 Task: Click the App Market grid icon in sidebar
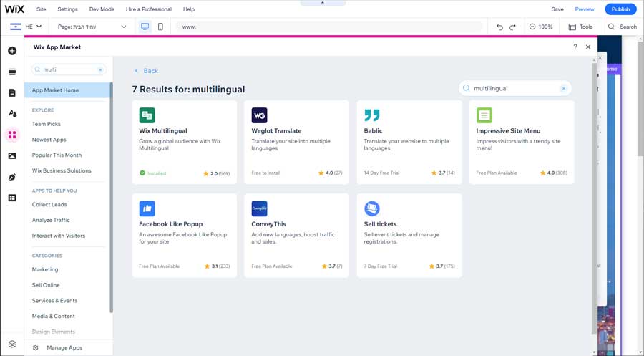[x=12, y=135]
